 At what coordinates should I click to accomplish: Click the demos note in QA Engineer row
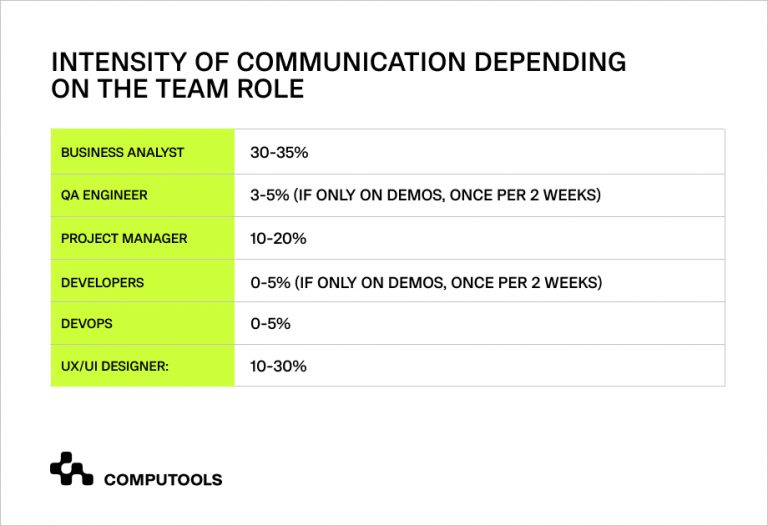tap(446, 195)
